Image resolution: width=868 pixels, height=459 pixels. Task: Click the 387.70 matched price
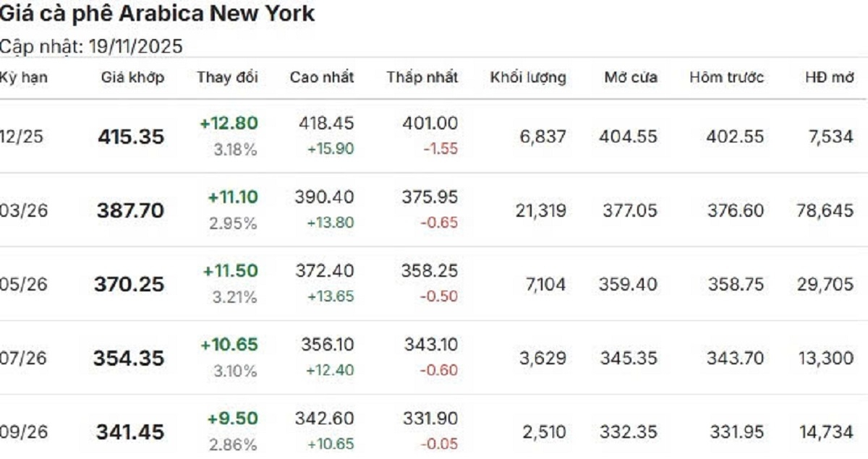tap(130, 211)
